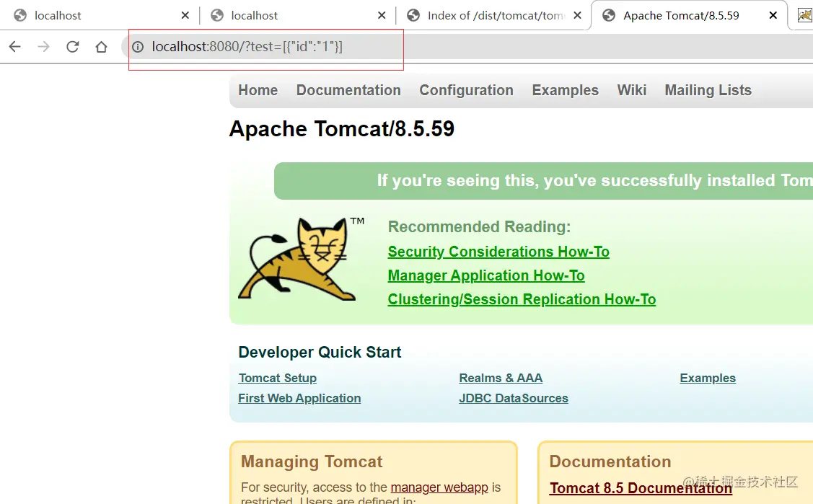The height and width of the screenshot is (504, 813).
Task: Follow the manager webapp link
Action: [x=439, y=487]
